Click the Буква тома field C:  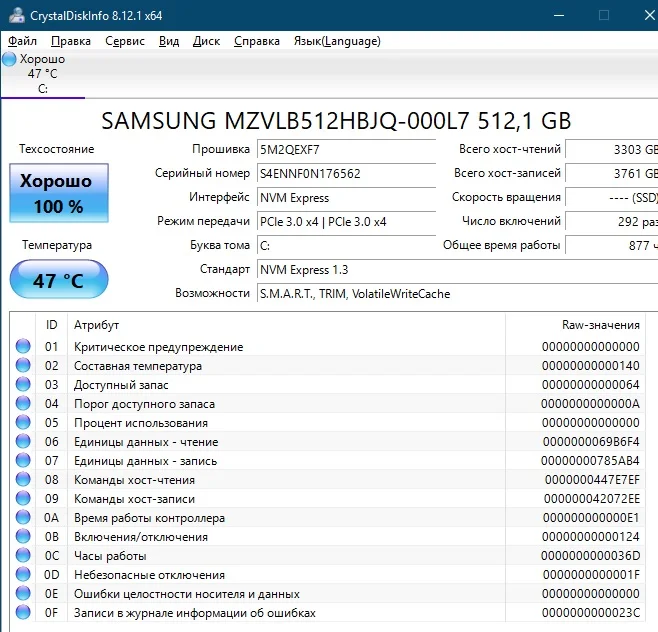pos(346,245)
